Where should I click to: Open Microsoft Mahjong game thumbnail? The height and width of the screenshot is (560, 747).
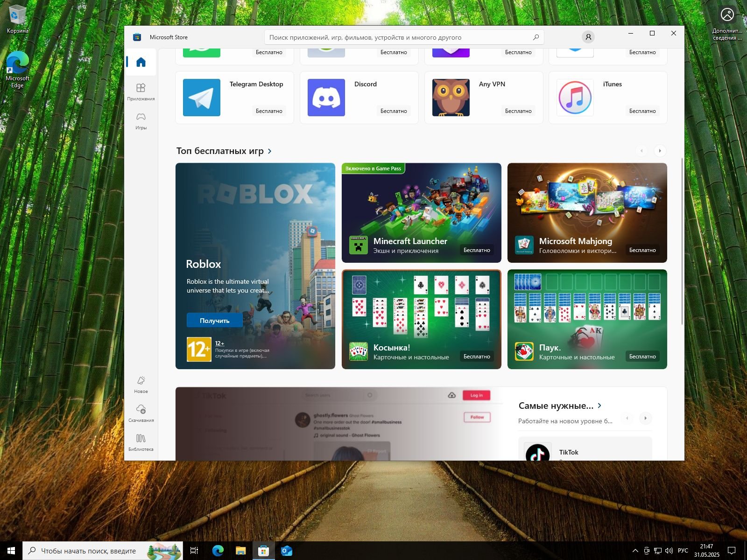click(x=587, y=213)
